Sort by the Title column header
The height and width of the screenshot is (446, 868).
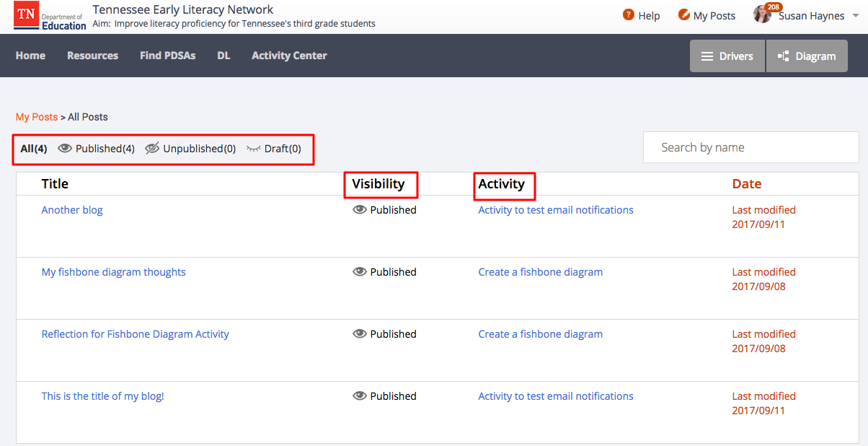[x=55, y=184]
